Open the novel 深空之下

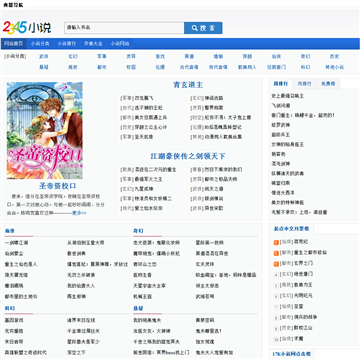click(x=76, y=352)
